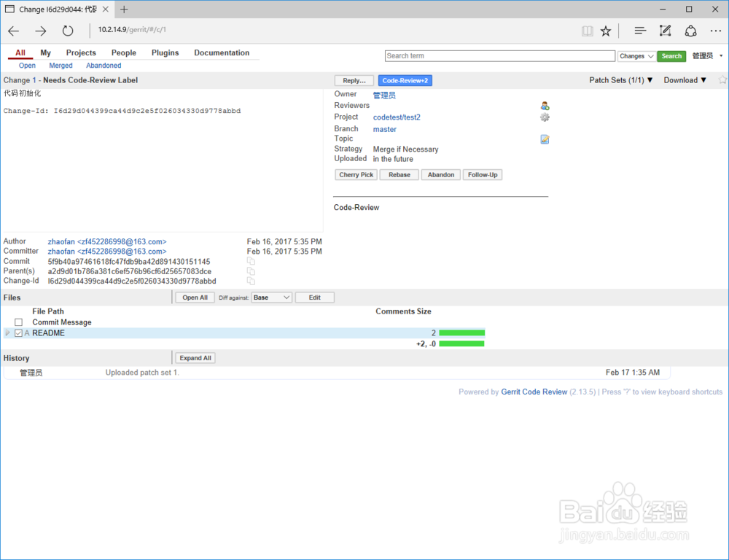Open a new browser tab
This screenshot has height=560, width=729.
(x=124, y=9)
